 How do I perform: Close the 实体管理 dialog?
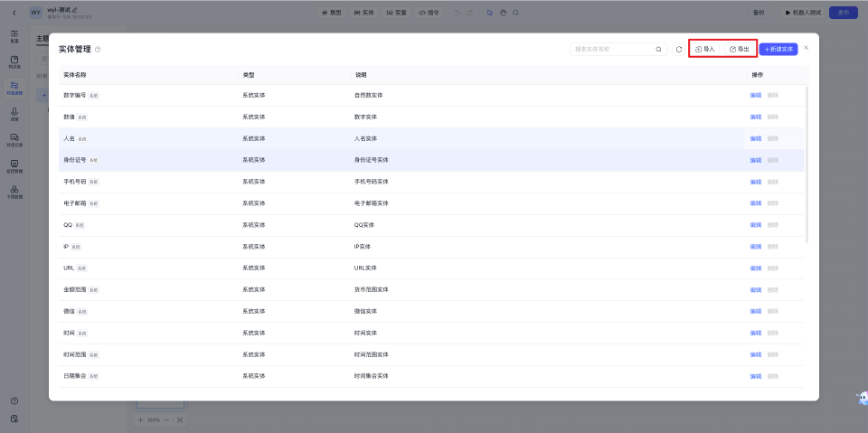pos(807,47)
